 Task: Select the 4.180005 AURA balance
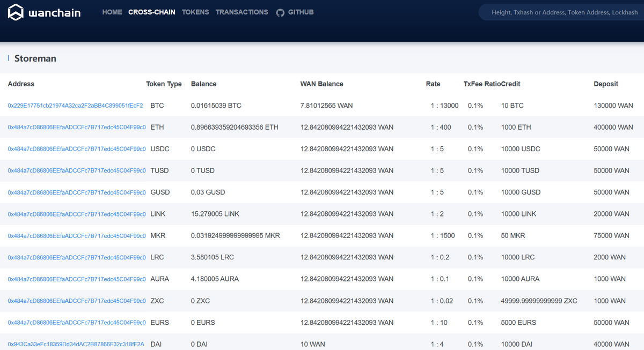(x=215, y=279)
